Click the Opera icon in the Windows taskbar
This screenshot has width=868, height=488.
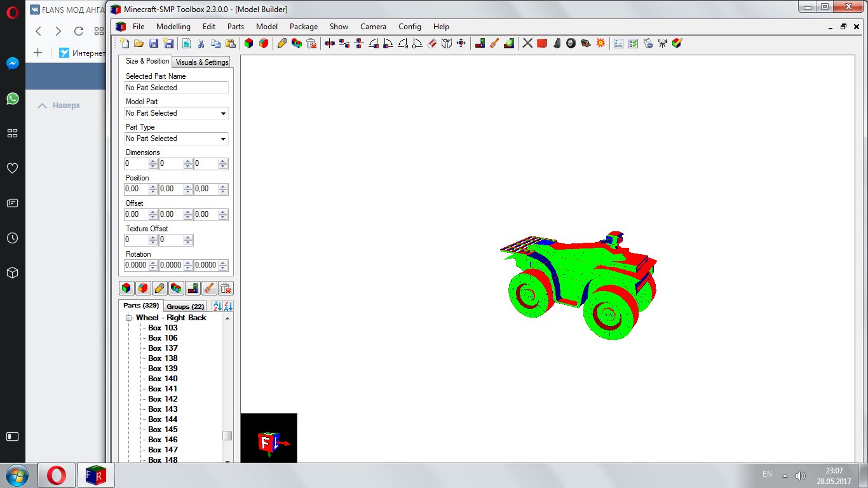(56, 475)
